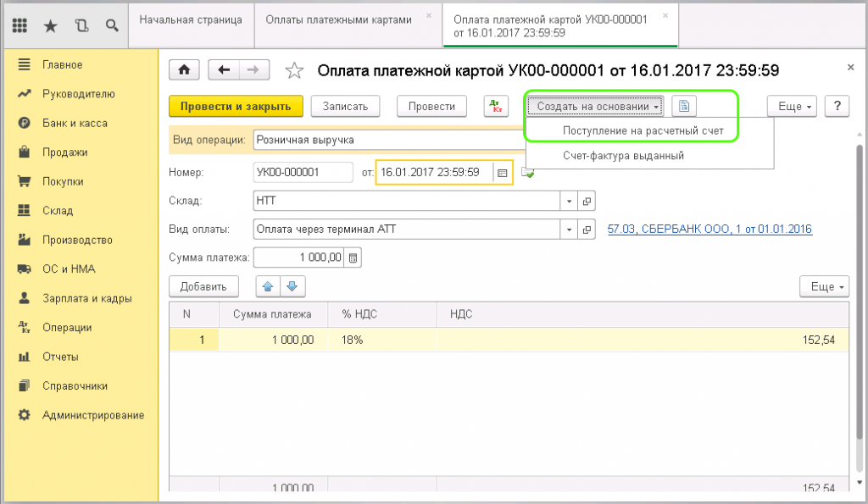Open calculator for Сумма платежа field

(354, 258)
